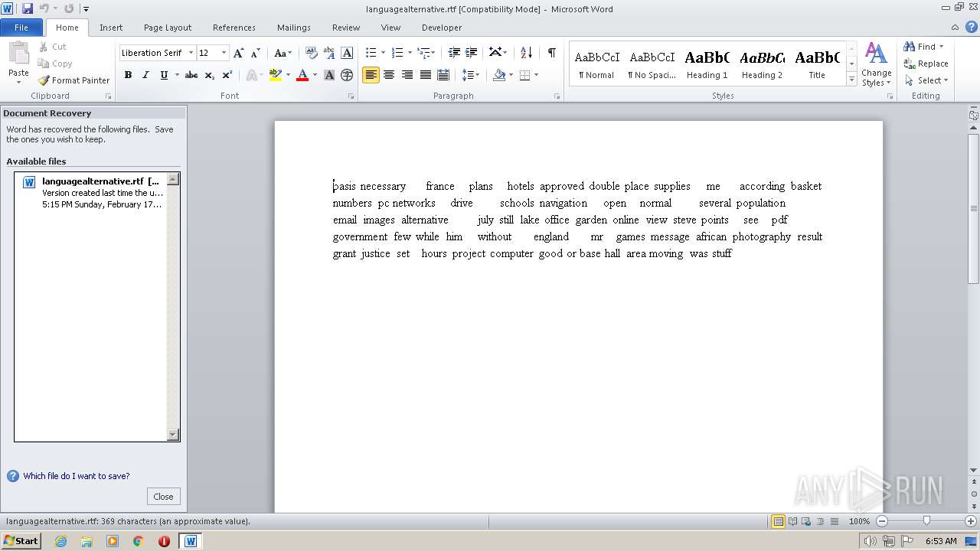Screen dimensions: 980x551
Task: Apply the No Spacing style
Action: 652,64
